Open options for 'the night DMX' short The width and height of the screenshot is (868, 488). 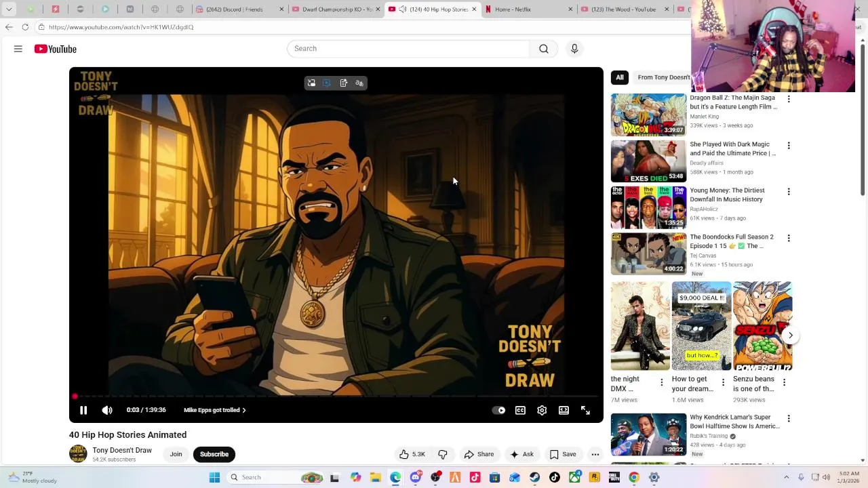tap(662, 382)
